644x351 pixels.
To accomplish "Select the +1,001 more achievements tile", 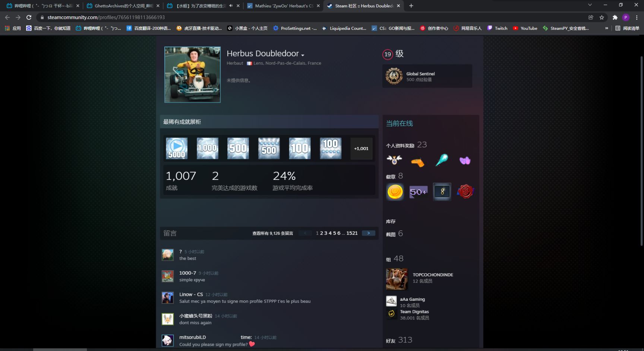I will (361, 148).
